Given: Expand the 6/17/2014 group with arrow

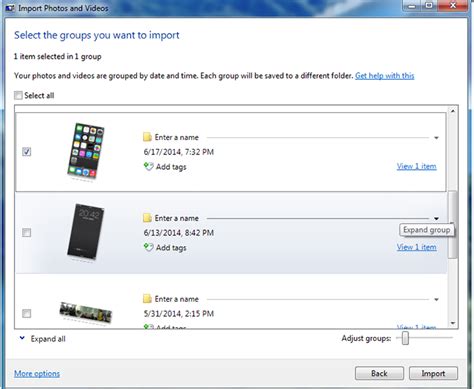Looking at the screenshot, I should 436,138.
